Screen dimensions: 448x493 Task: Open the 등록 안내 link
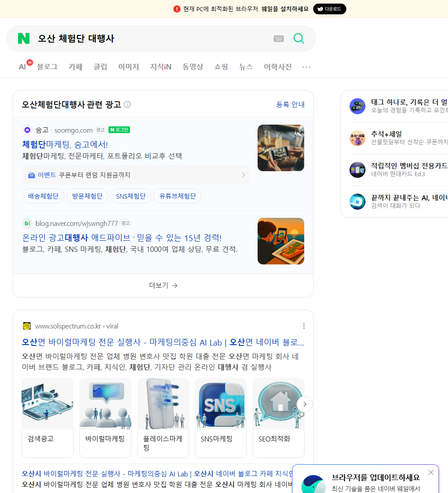click(290, 104)
